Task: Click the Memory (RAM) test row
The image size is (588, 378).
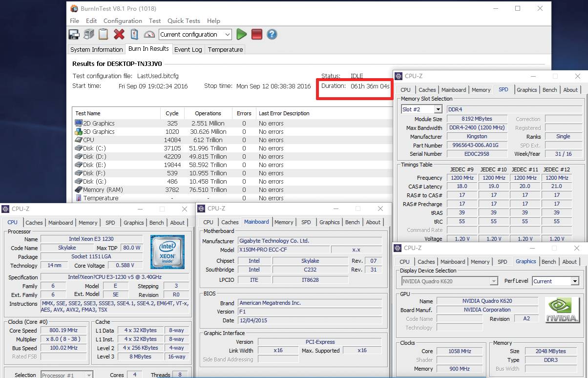Action: coord(103,189)
